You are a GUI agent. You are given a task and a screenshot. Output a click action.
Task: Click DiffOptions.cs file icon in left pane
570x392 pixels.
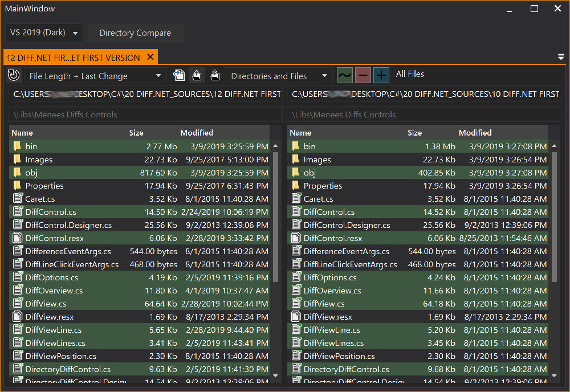[x=18, y=277]
